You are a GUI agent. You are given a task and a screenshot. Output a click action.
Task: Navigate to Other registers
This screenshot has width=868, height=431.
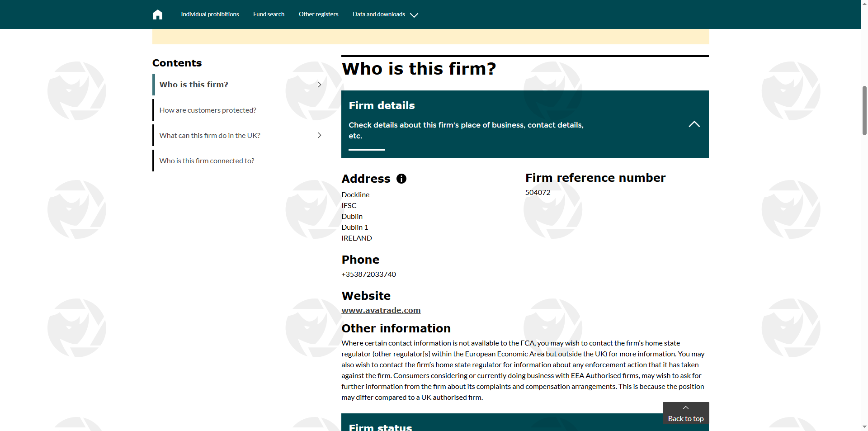pos(318,14)
